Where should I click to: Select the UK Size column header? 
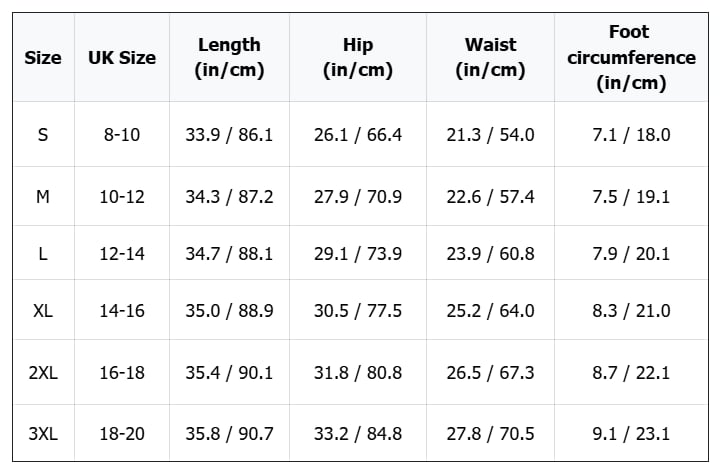tap(122, 58)
